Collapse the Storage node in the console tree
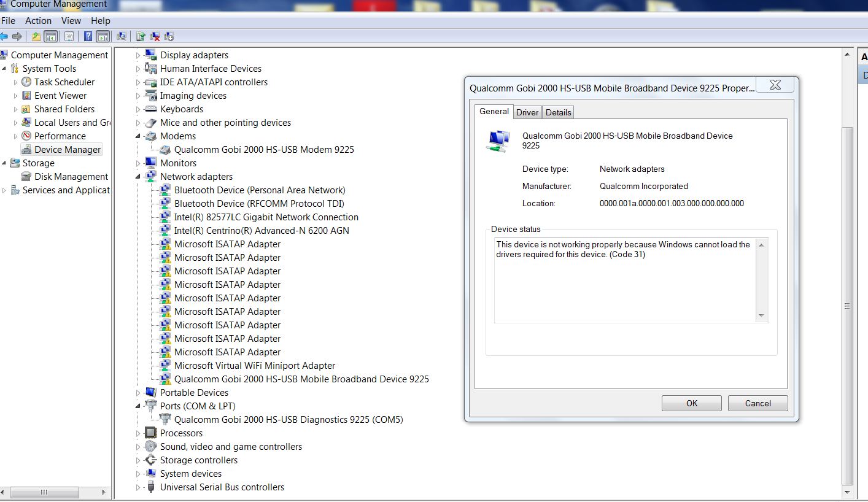Image resolution: width=868 pixels, height=502 pixels. click(x=4, y=163)
